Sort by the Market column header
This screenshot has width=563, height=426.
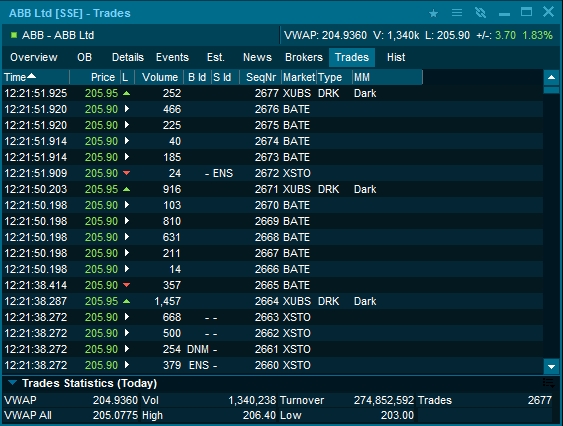(x=299, y=77)
